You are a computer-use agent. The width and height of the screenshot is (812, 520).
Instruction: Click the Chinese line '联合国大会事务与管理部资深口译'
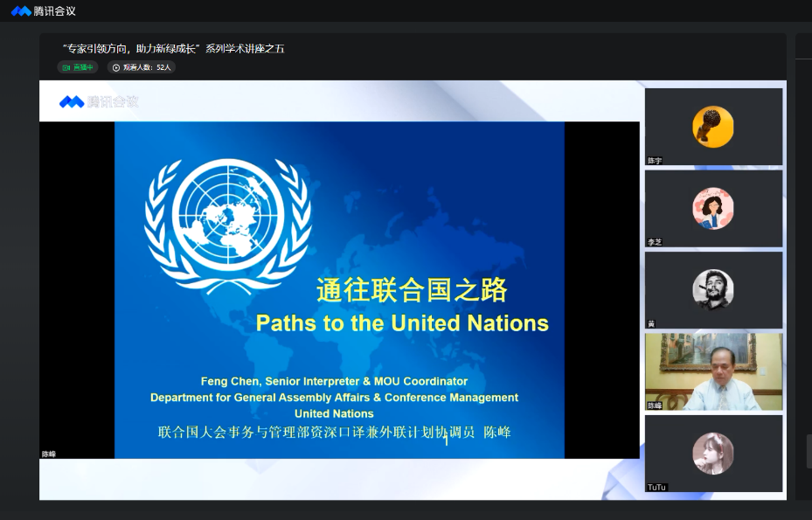(335, 432)
